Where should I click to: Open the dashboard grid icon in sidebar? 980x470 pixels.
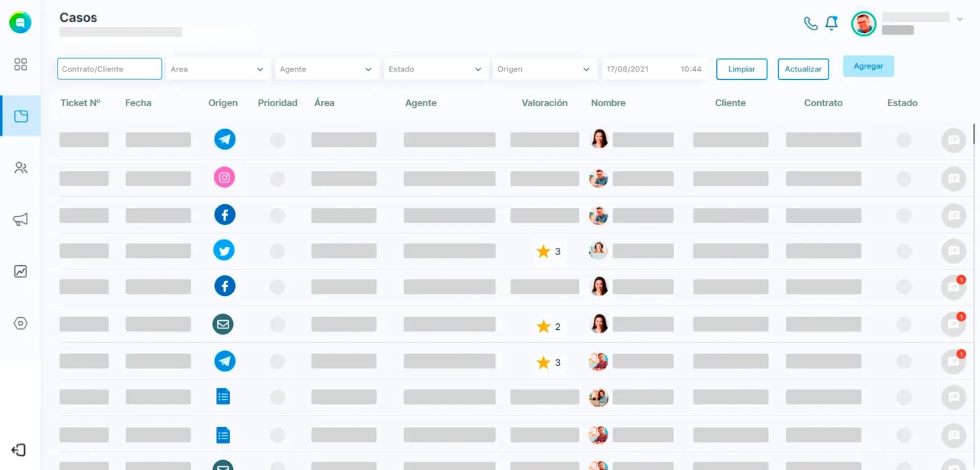click(x=20, y=65)
